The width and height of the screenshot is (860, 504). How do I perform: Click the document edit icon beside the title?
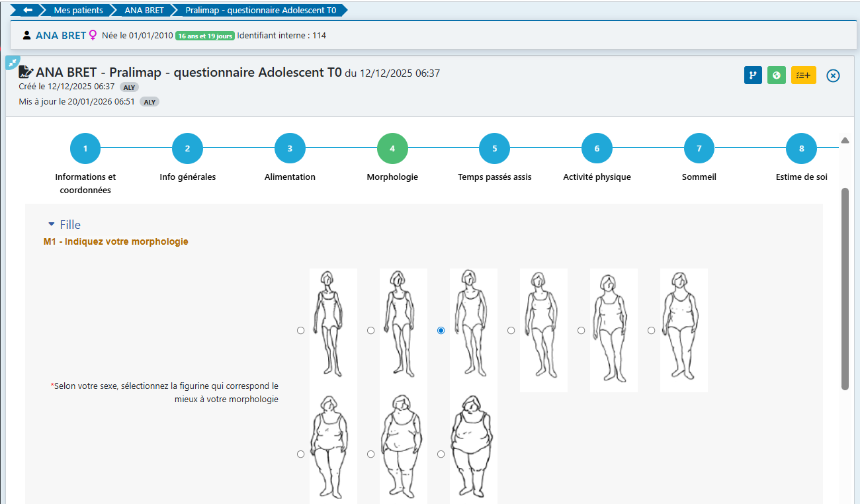pyautogui.click(x=26, y=72)
